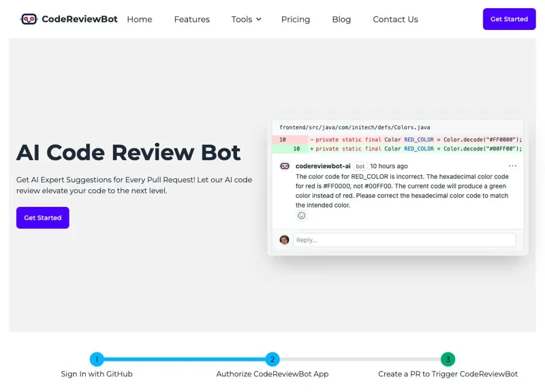Click Get Started in the header

pyautogui.click(x=509, y=19)
